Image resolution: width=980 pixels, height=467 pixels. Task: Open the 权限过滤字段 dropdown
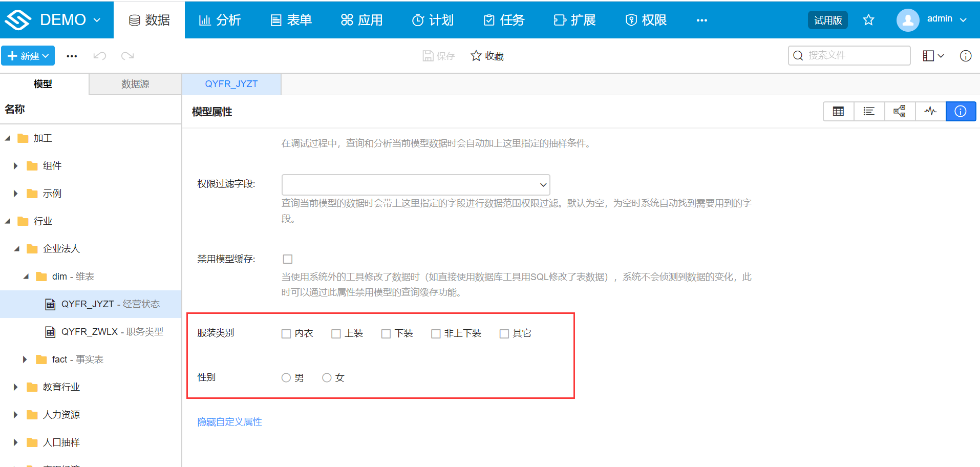tap(543, 184)
